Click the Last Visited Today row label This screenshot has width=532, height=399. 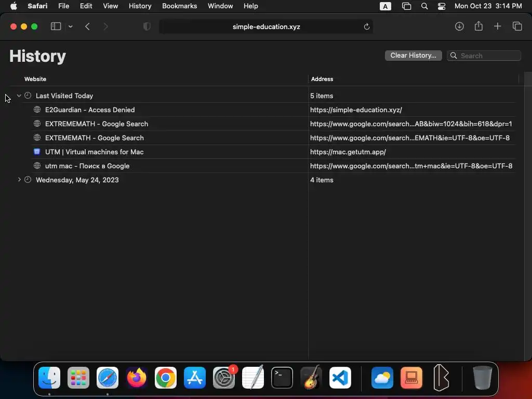64,96
